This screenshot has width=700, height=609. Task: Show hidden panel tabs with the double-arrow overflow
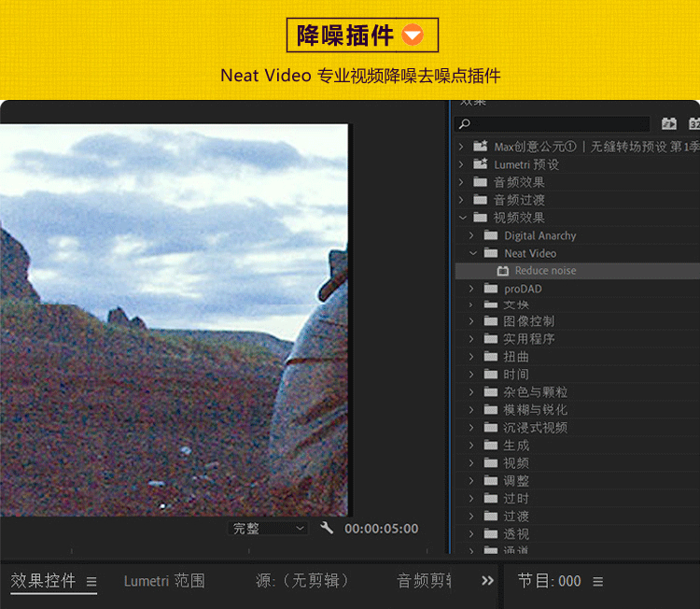tap(487, 581)
